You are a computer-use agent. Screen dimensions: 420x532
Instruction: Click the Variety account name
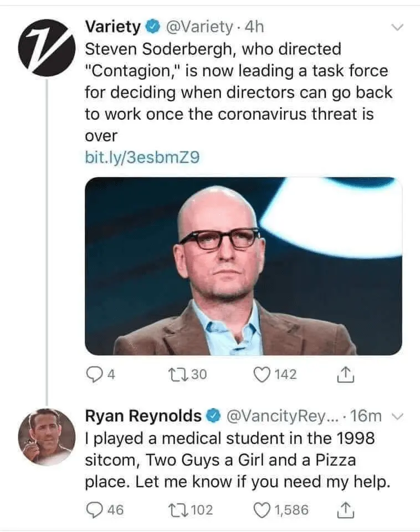coord(113,26)
